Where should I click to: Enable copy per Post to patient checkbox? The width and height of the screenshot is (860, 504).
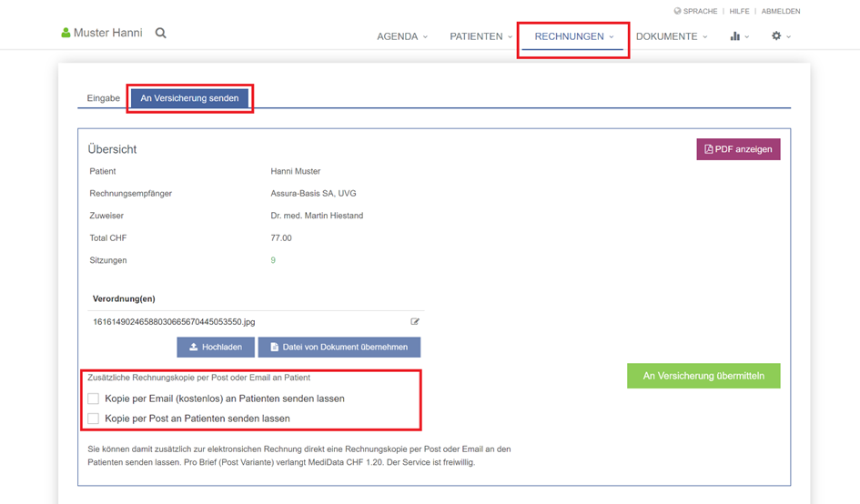93,418
